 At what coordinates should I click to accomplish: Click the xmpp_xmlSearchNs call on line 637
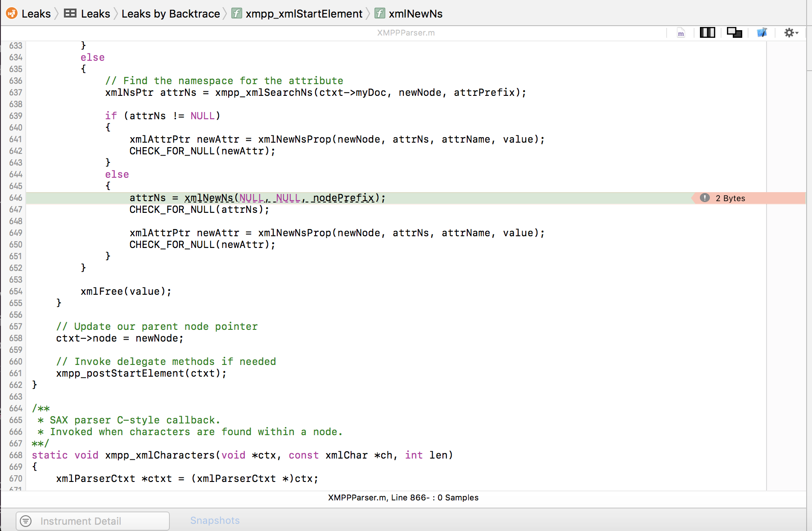coord(370,93)
